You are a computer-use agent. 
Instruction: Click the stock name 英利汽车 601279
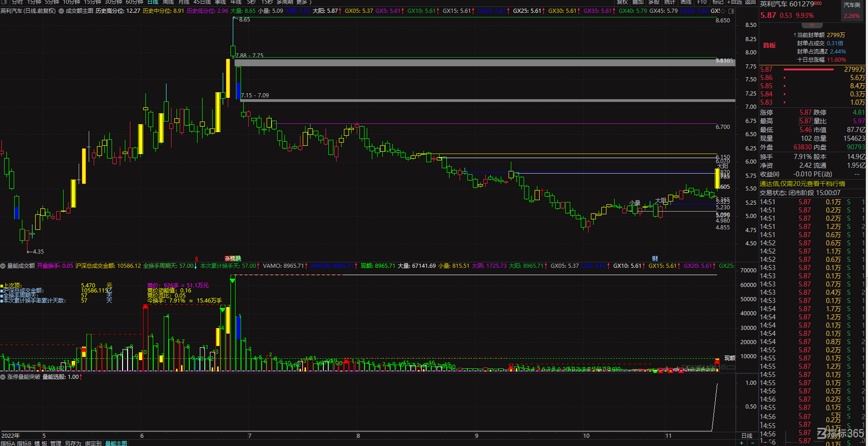pyautogui.click(x=787, y=4)
